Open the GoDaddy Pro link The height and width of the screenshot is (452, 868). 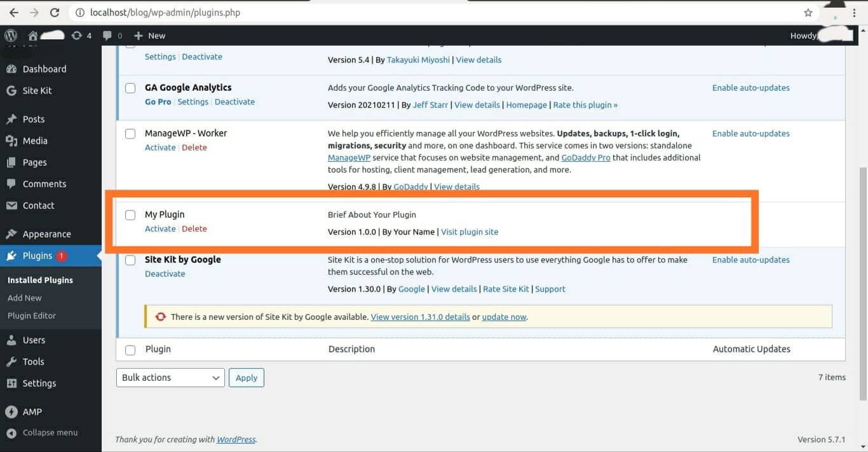[x=586, y=157]
